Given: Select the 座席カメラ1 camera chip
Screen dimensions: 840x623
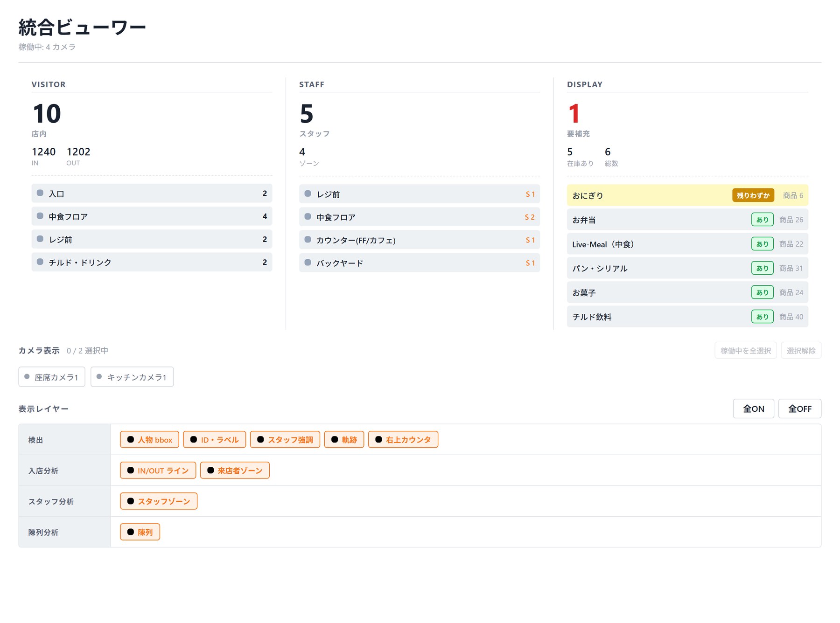Looking at the screenshot, I should (x=52, y=377).
